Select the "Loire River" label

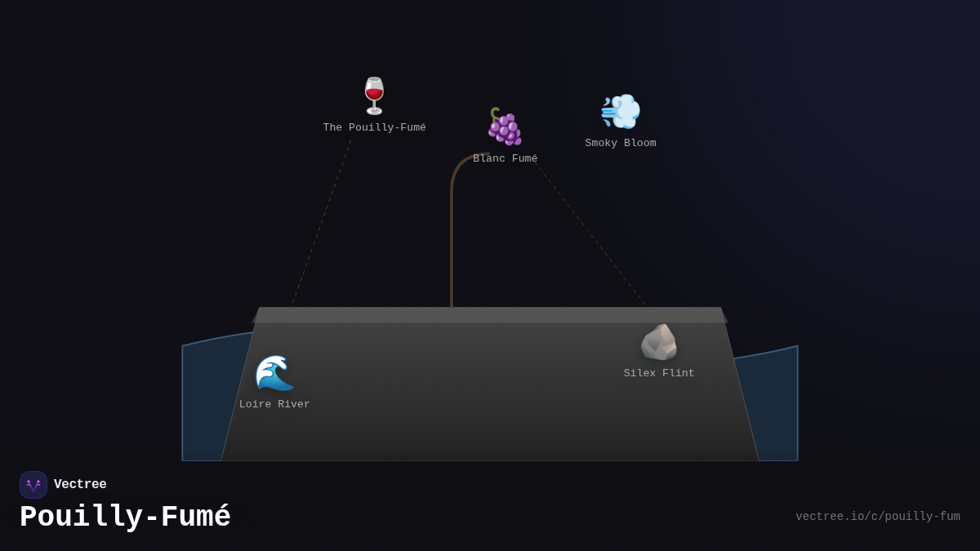coord(274,405)
